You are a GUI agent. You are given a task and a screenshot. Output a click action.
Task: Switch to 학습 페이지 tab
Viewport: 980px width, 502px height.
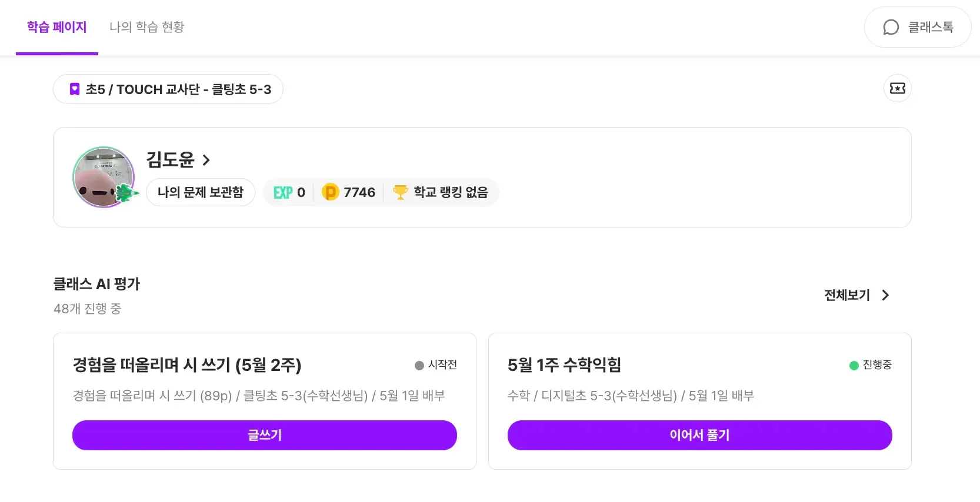(x=57, y=27)
